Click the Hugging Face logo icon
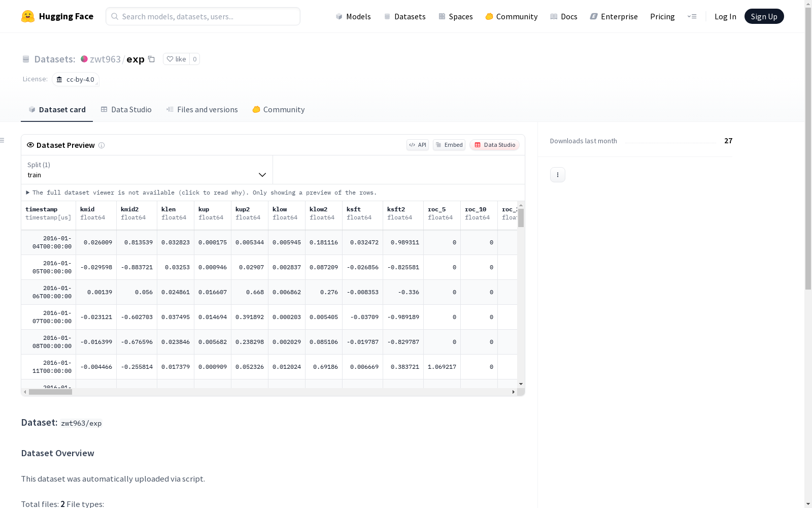Screen dimensions: 812x508 (28, 16)
